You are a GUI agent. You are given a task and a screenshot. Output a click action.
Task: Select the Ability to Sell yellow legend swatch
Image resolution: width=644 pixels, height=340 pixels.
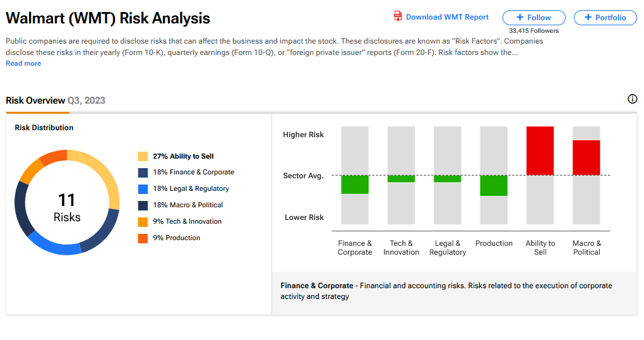pyautogui.click(x=143, y=156)
